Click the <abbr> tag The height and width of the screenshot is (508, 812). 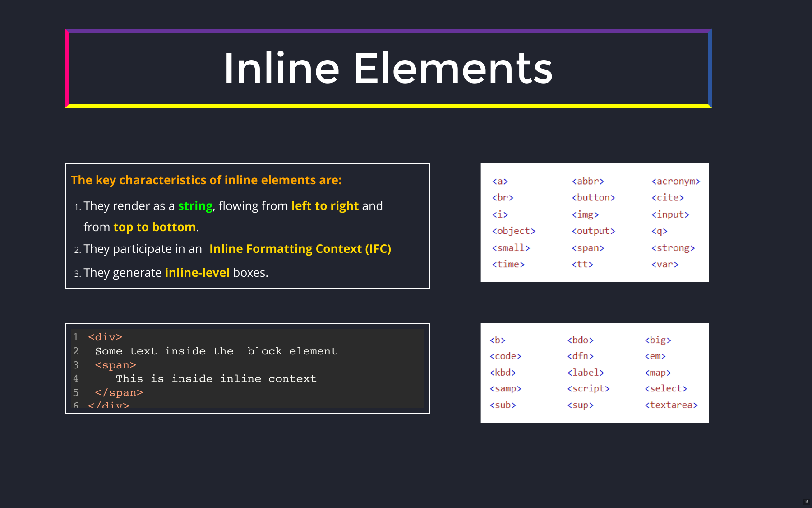point(588,181)
